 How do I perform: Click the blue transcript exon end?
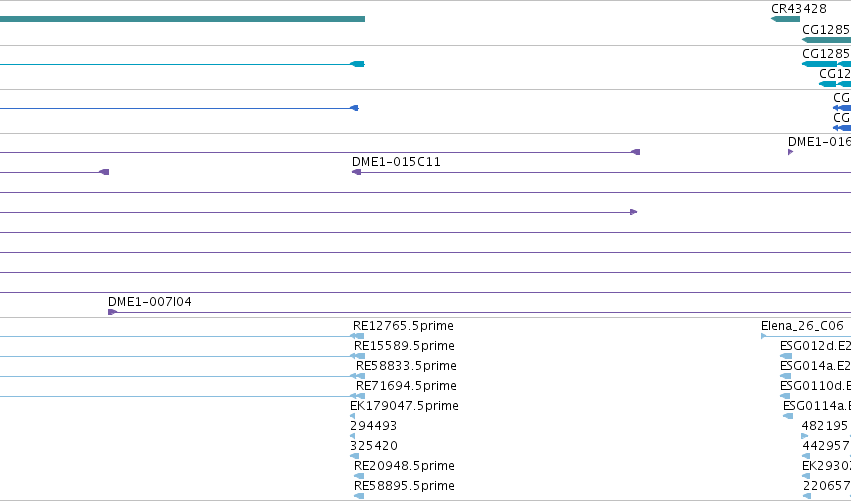click(x=354, y=108)
